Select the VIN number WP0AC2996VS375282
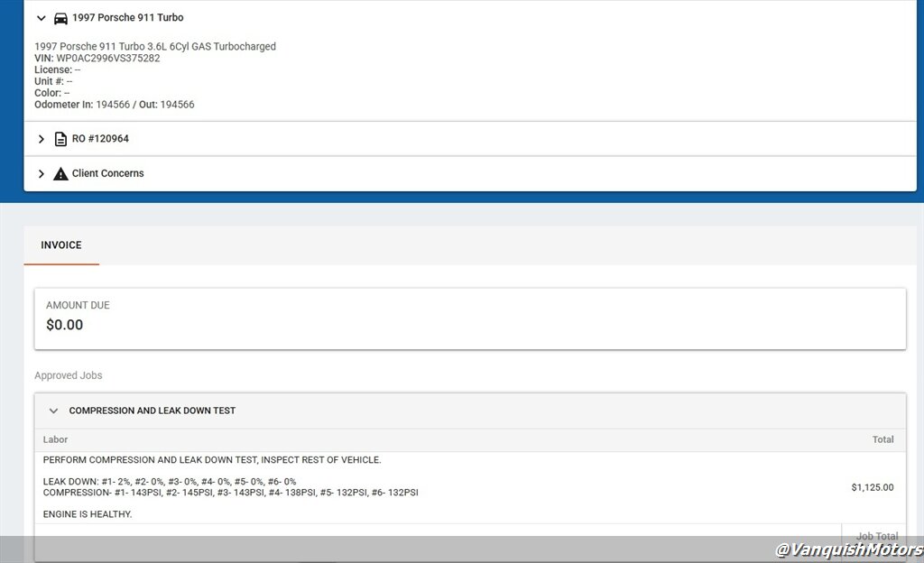The image size is (924, 563). (108, 58)
